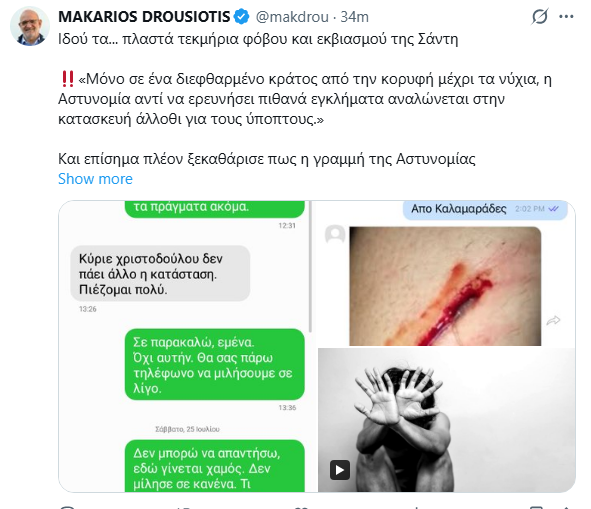Open Makarios Drousiotis profile avatar
This screenshot has width=591, height=509.
[30, 26]
